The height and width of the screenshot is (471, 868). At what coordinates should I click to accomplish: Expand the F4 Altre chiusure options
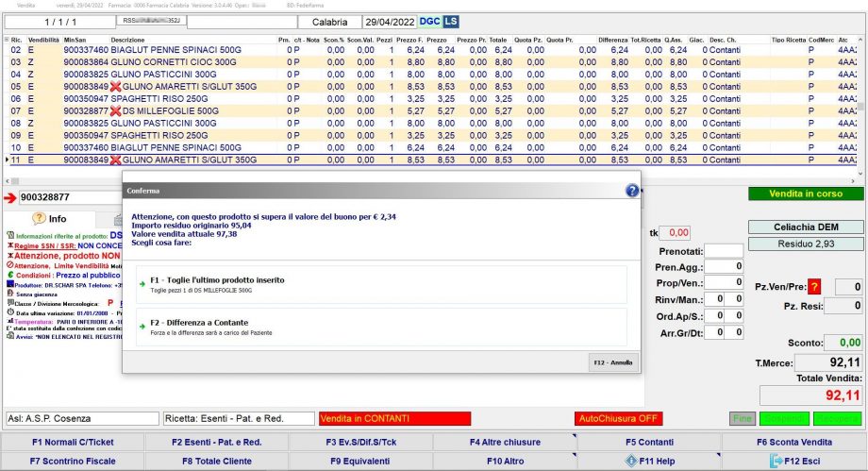(x=504, y=442)
